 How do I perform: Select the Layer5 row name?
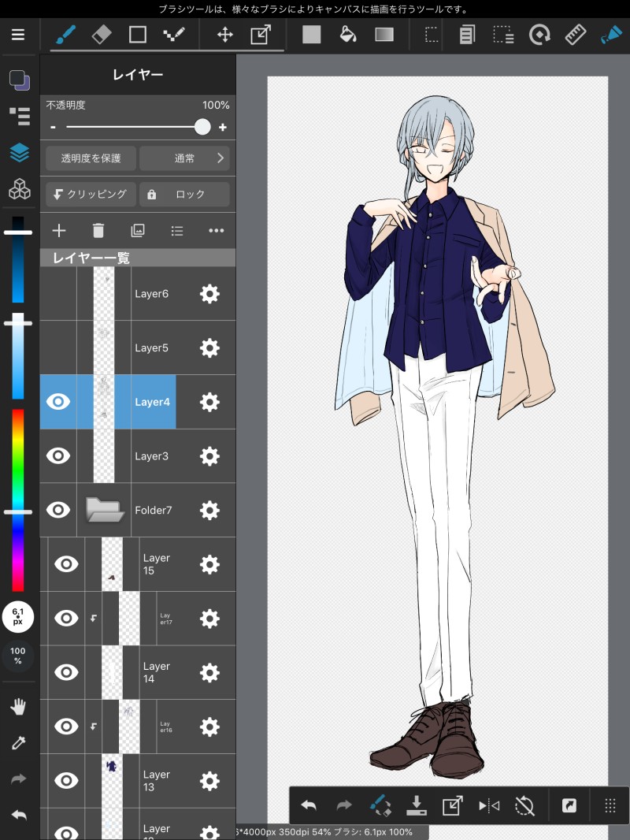click(151, 348)
